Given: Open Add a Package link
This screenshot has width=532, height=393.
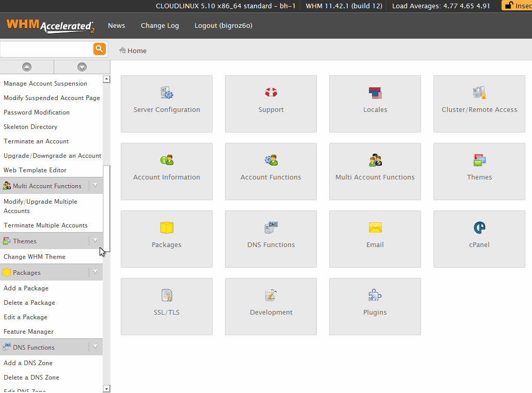Looking at the screenshot, I should [x=26, y=288].
